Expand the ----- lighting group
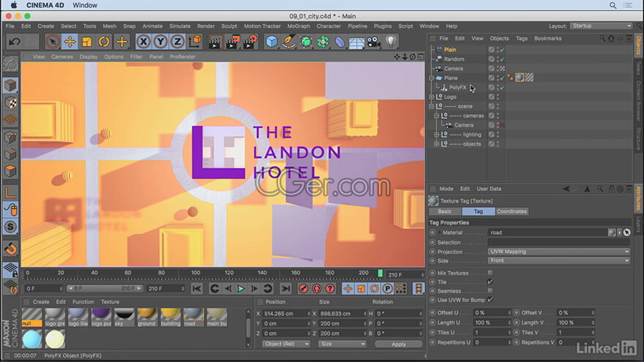The width and height of the screenshot is (644, 362). (x=437, y=135)
